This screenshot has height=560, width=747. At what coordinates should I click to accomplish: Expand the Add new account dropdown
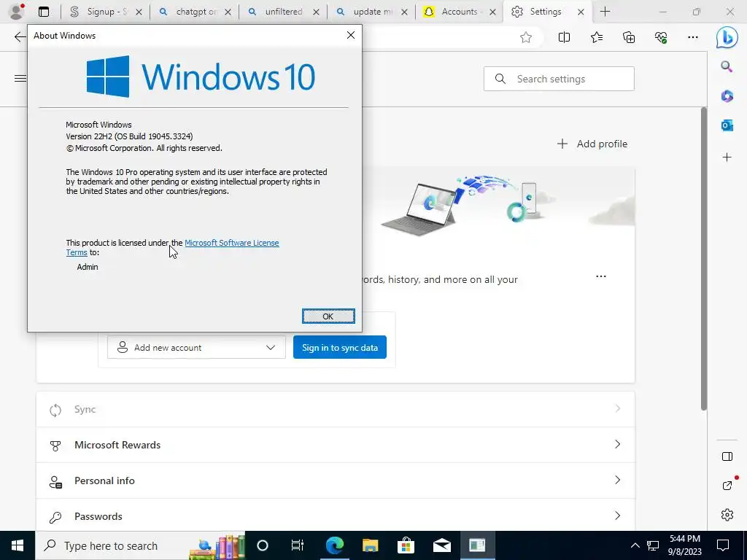[x=196, y=348]
